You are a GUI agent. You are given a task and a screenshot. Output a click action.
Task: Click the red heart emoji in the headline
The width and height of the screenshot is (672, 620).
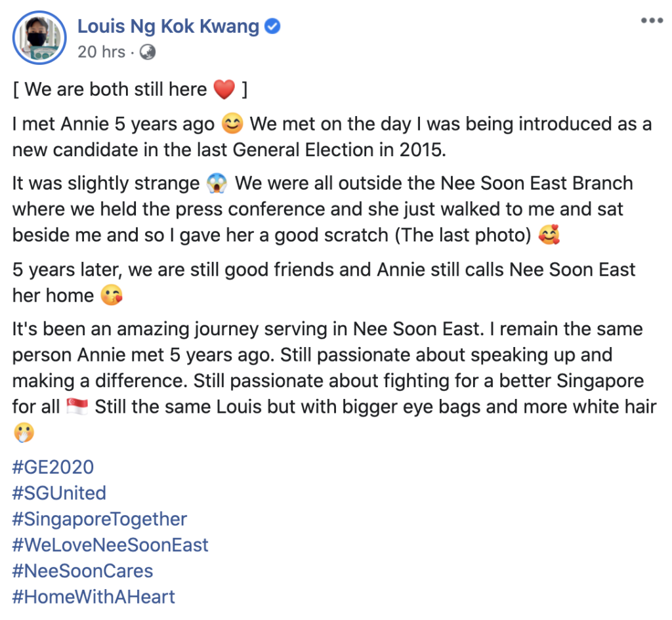(x=224, y=89)
